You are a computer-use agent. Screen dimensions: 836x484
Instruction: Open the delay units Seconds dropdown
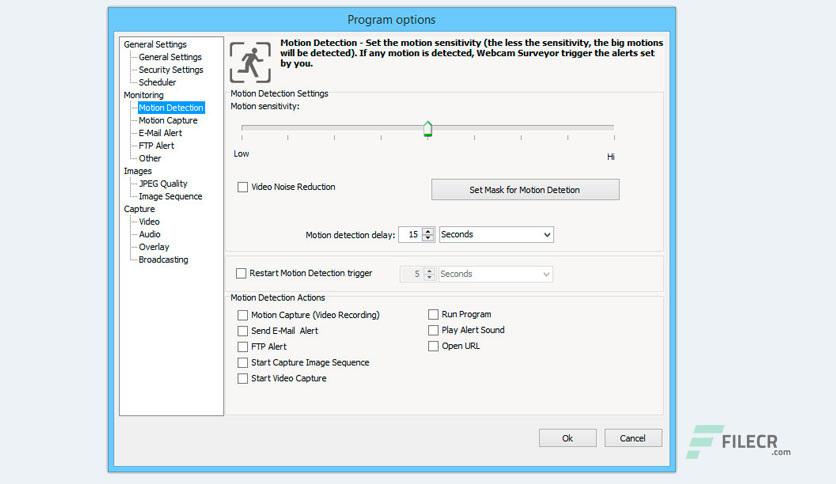coord(496,235)
